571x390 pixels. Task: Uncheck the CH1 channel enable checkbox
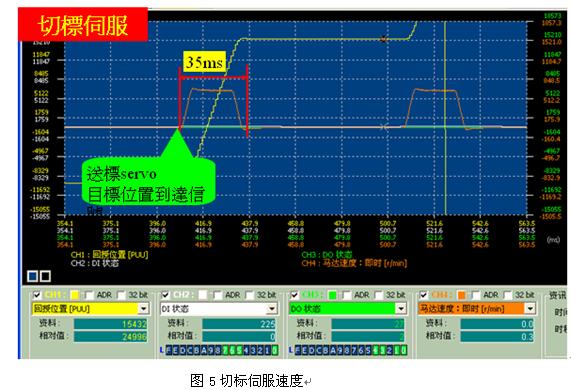37,295
